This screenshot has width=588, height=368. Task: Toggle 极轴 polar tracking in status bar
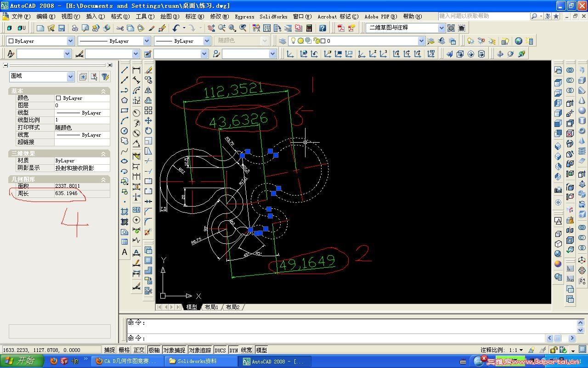[153, 350]
